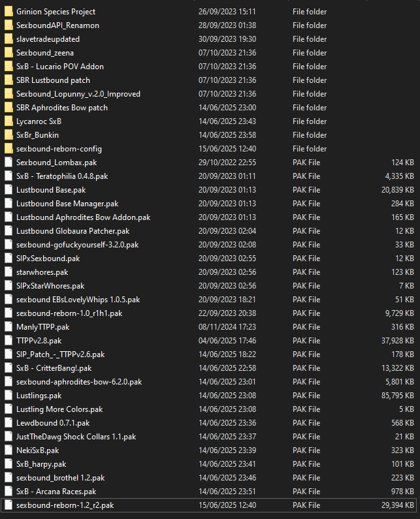The image size is (420, 519).
Task: Select the SIPxSexbound.pak file name
Action: pos(48,258)
